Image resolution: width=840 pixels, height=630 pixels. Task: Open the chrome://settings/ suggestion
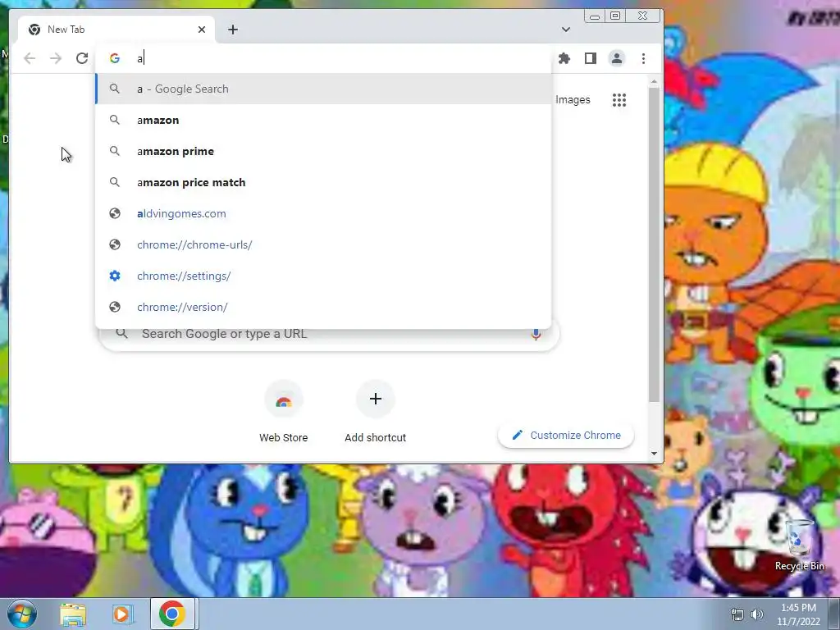[323, 276]
